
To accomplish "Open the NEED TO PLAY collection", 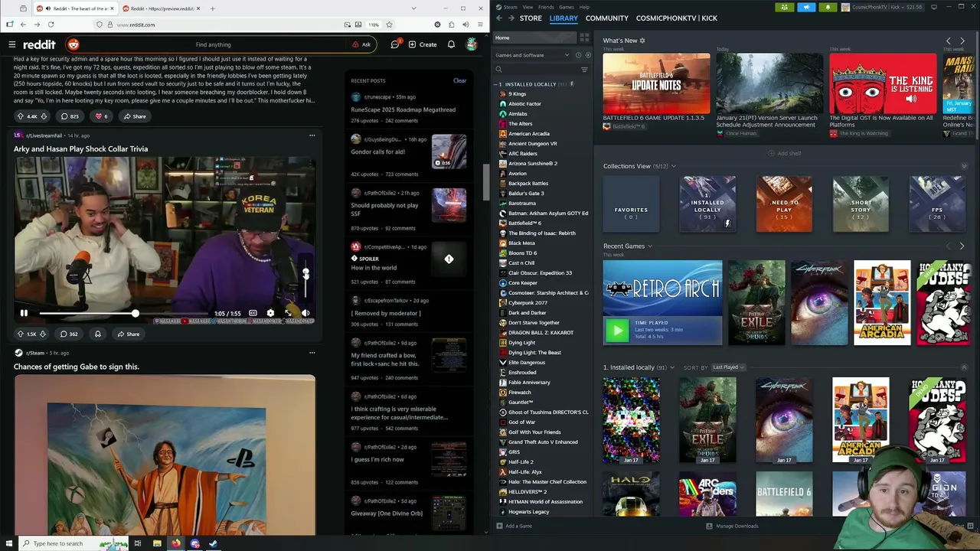I will pyautogui.click(x=784, y=204).
